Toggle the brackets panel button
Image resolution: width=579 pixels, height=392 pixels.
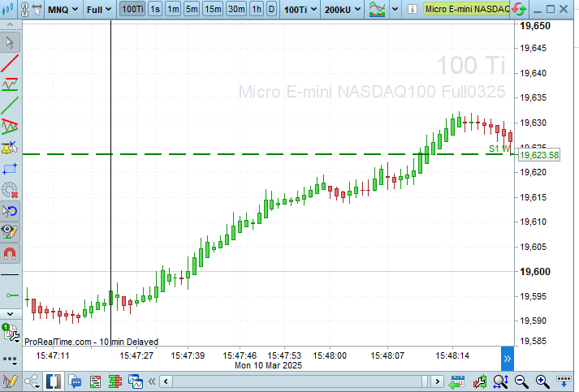[54, 381]
